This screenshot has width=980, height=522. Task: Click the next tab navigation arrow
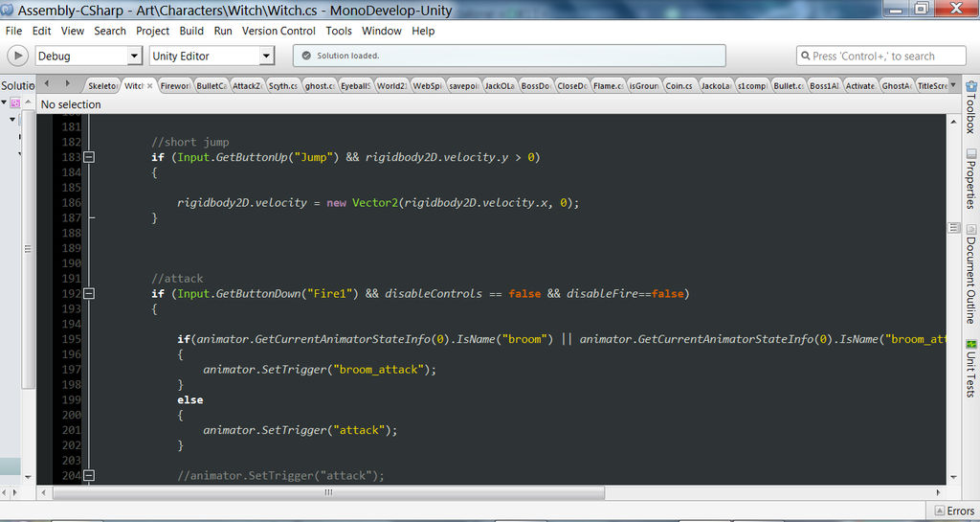tap(66, 83)
